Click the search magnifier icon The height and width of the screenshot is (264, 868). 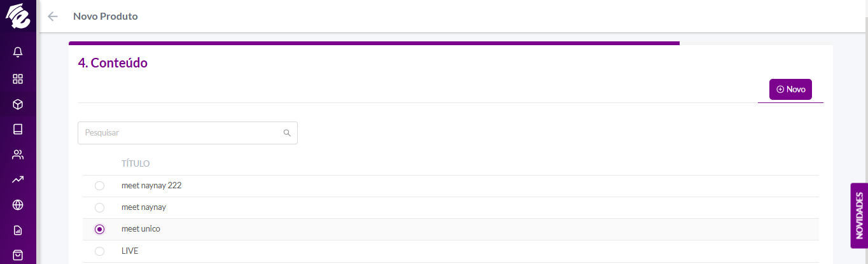pos(287,133)
